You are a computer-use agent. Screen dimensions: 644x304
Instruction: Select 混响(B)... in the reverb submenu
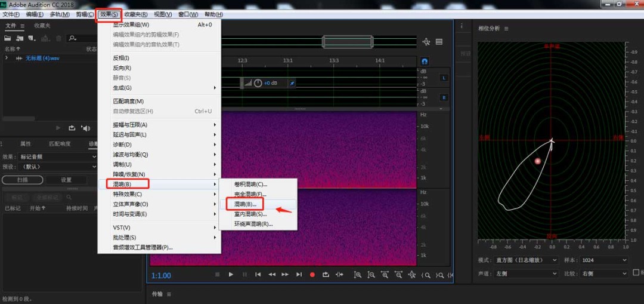click(245, 204)
